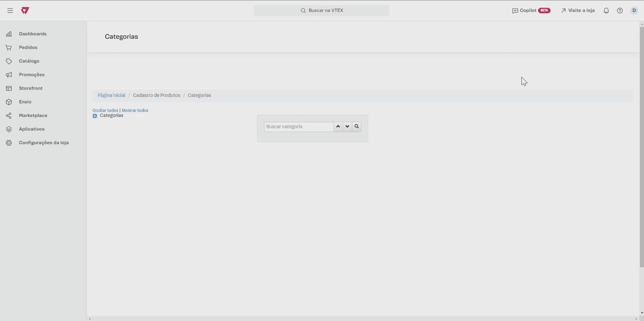Click Visite a loja link
This screenshot has height=321, width=644.
click(578, 11)
